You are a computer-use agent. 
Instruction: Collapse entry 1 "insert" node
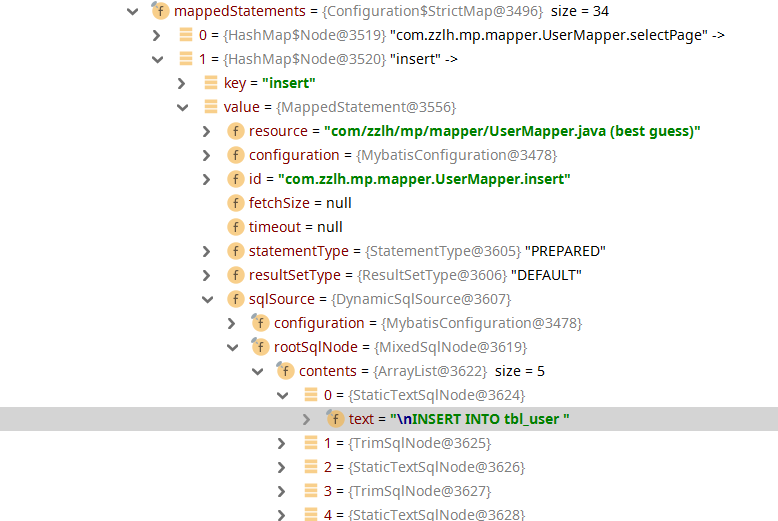(158, 60)
